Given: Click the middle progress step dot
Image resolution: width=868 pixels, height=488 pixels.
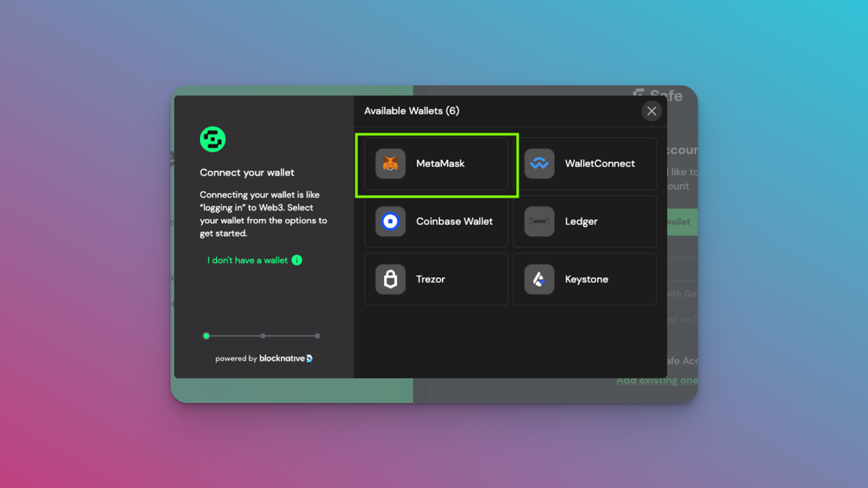Looking at the screenshot, I should click(x=263, y=336).
